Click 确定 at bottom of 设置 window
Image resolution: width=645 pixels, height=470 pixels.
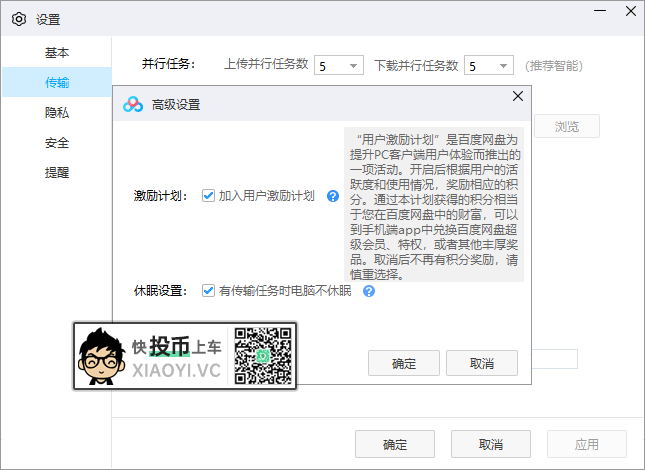pos(395,444)
